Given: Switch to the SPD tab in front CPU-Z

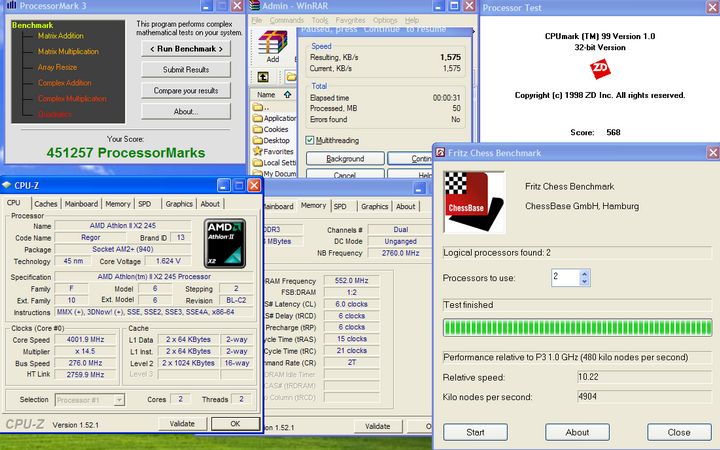Looking at the screenshot, I should 145,204.
